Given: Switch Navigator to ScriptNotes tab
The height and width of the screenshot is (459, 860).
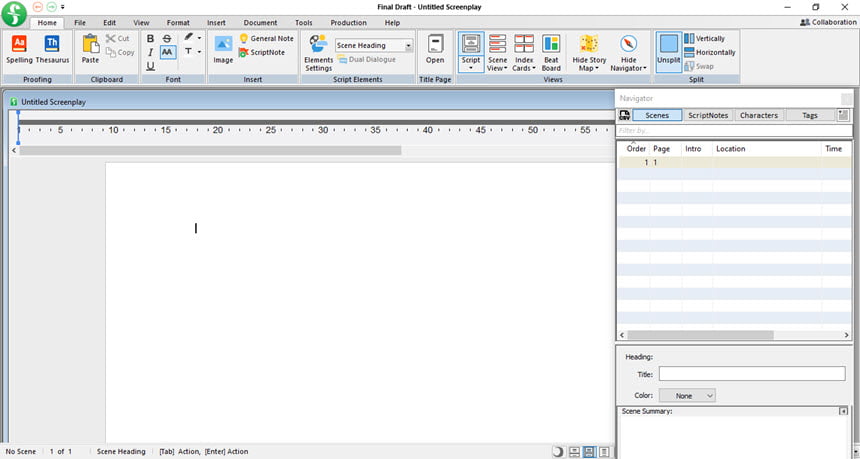Looking at the screenshot, I should point(708,115).
